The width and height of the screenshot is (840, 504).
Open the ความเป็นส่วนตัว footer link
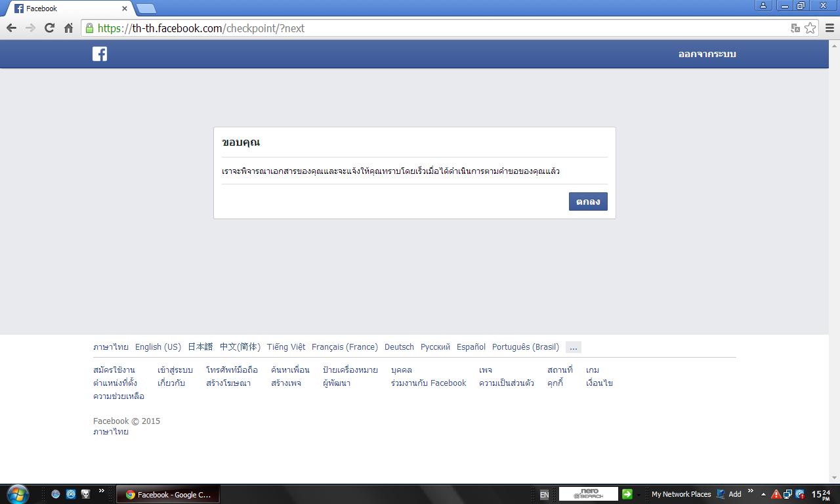[507, 383]
